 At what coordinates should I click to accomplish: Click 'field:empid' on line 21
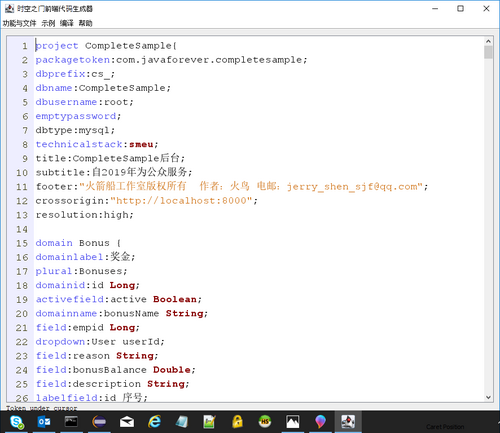(70, 328)
